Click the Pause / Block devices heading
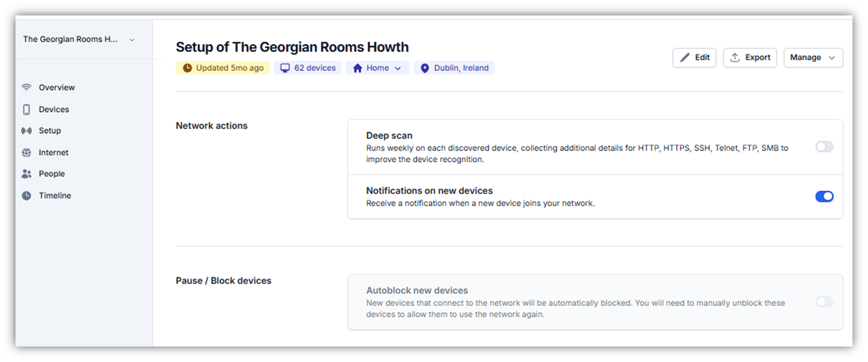 pos(224,281)
